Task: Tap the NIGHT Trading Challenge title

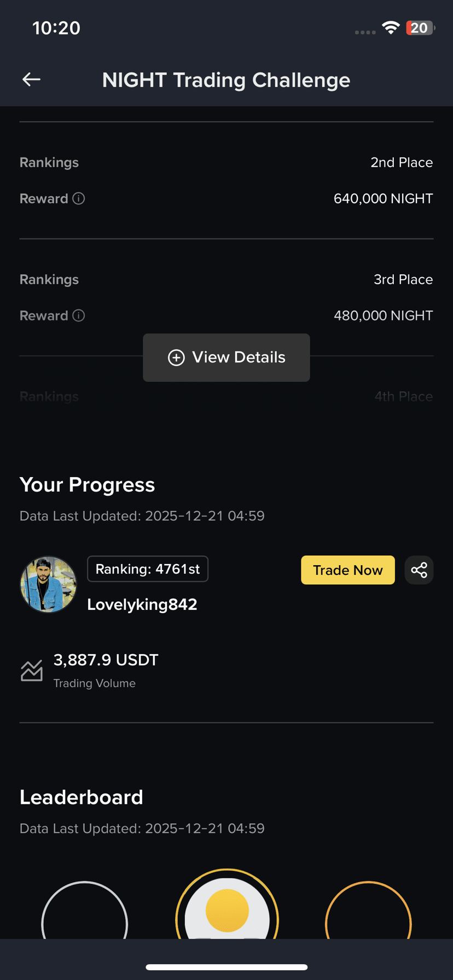Action: tap(226, 80)
